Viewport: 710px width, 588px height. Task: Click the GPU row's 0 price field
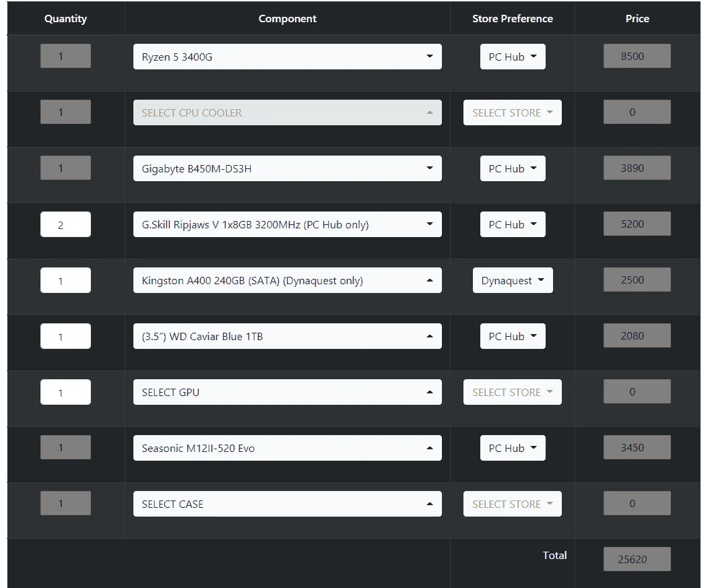[x=637, y=391]
